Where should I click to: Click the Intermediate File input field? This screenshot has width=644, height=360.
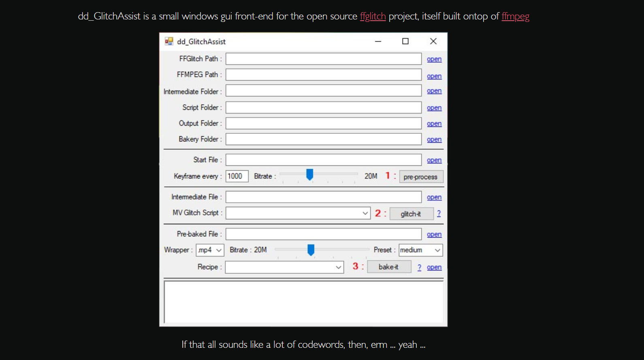tap(324, 197)
